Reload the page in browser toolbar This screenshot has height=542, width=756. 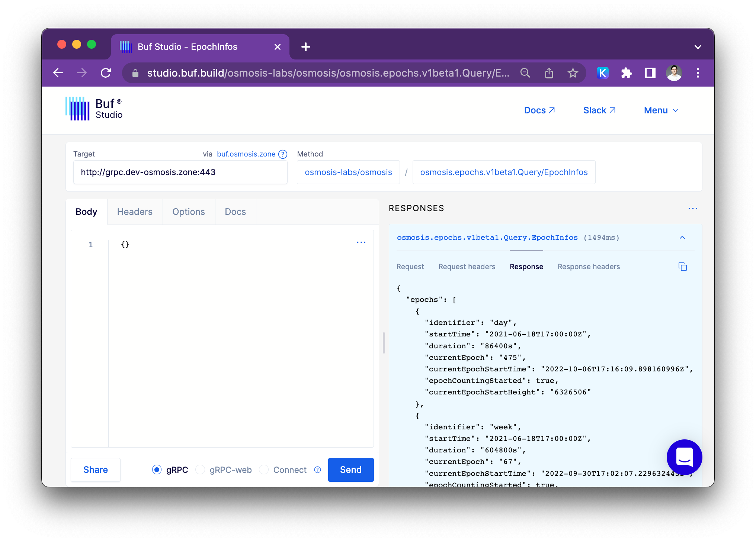coord(106,73)
